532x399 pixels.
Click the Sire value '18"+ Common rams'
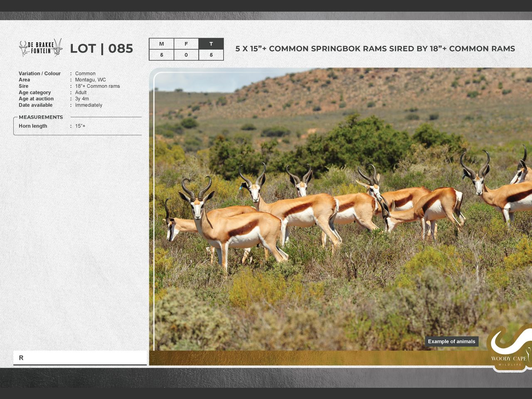click(97, 86)
